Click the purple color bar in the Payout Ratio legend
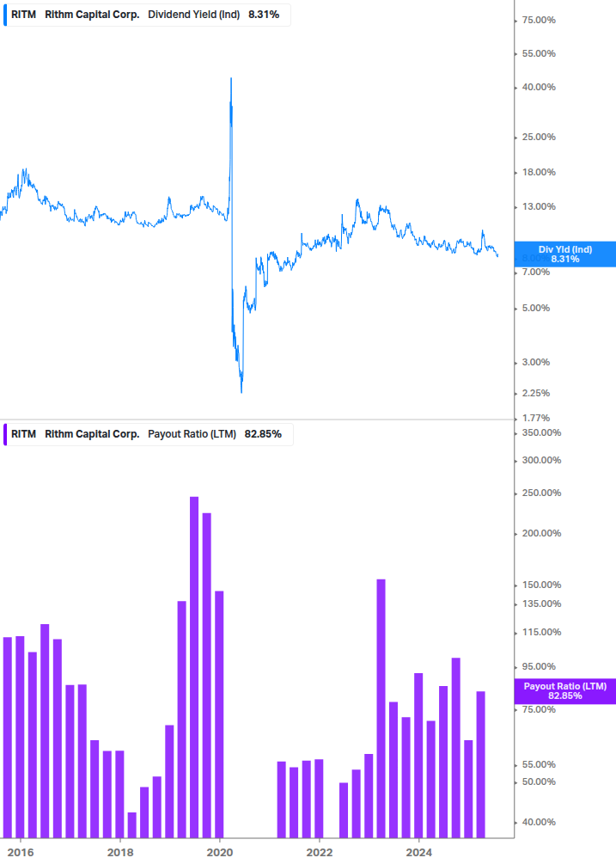 [5, 434]
